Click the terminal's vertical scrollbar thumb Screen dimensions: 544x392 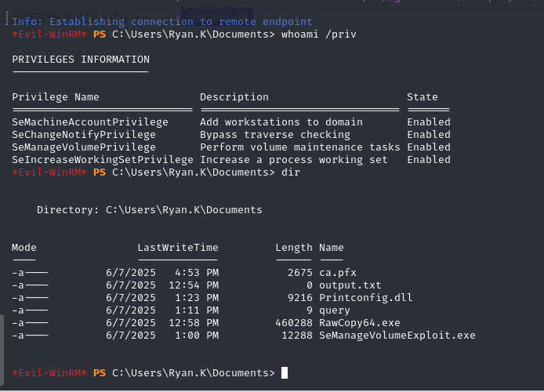point(2,350)
